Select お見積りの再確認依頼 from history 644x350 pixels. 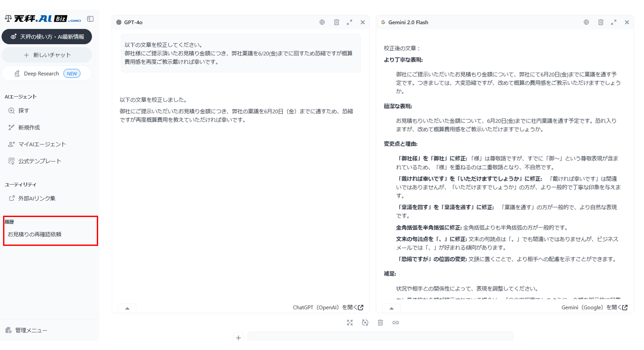click(x=35, y=234)
